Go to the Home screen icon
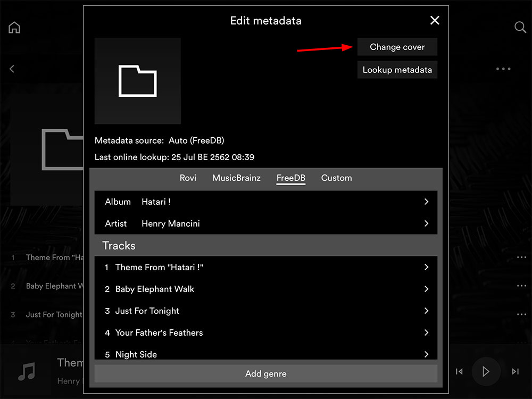 click(x=14, y=28)
